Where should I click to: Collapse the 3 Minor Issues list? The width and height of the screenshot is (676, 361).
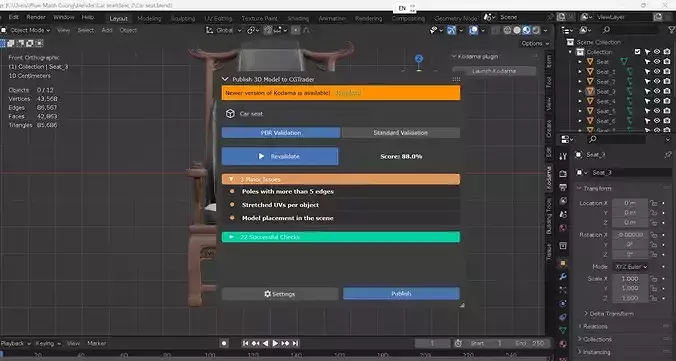coord(341,179)
